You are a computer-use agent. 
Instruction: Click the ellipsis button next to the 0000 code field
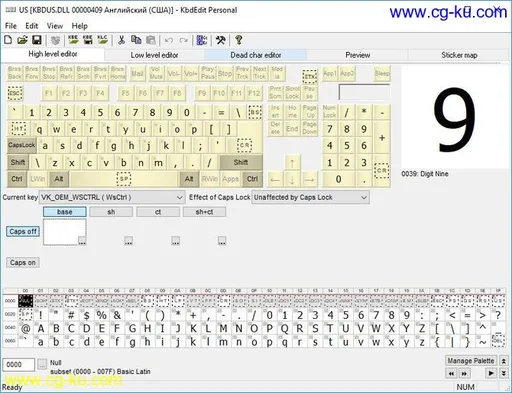tap(42, 364)
